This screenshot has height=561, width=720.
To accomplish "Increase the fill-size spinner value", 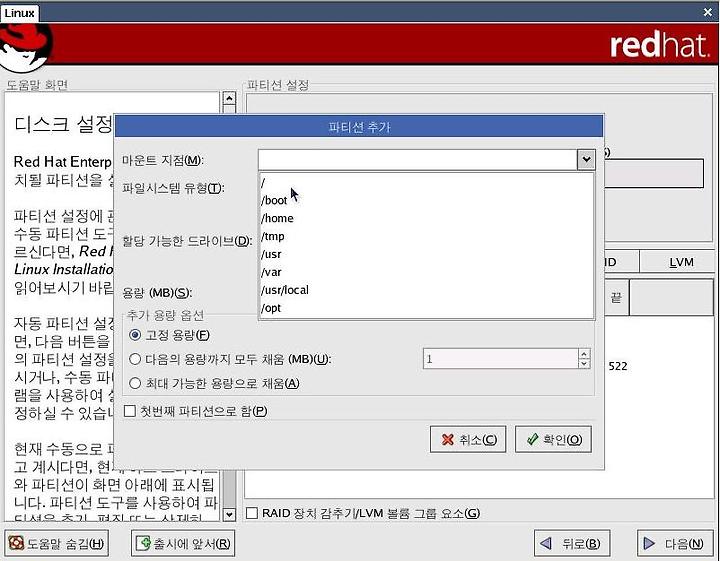I will point(584,354).
